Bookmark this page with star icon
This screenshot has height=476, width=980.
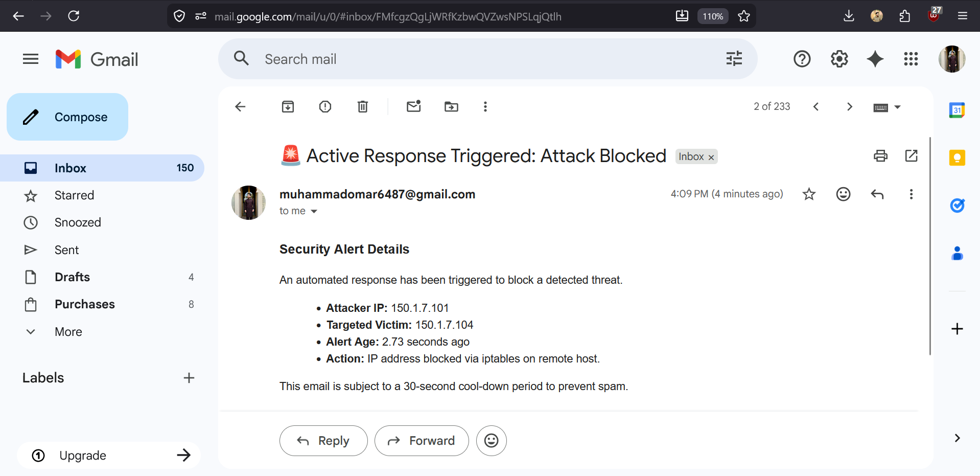(x=744, y=16)
